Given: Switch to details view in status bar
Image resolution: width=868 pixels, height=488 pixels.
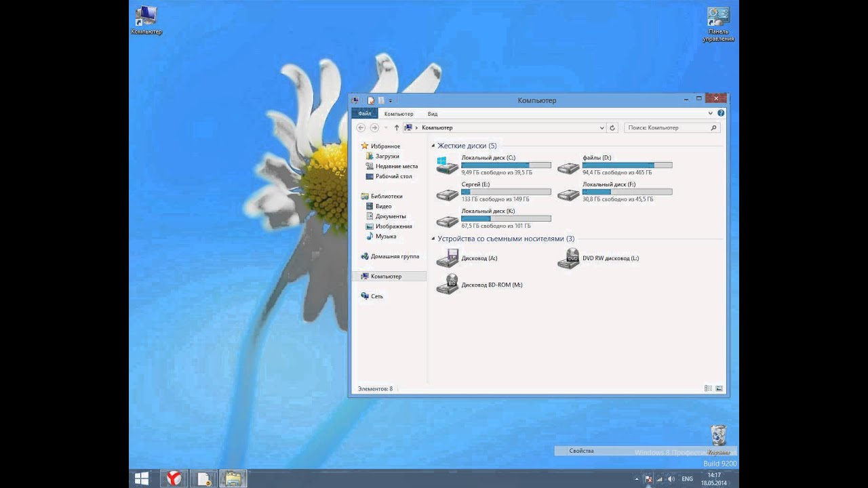Looking at the screenshot, I should 708,388.
